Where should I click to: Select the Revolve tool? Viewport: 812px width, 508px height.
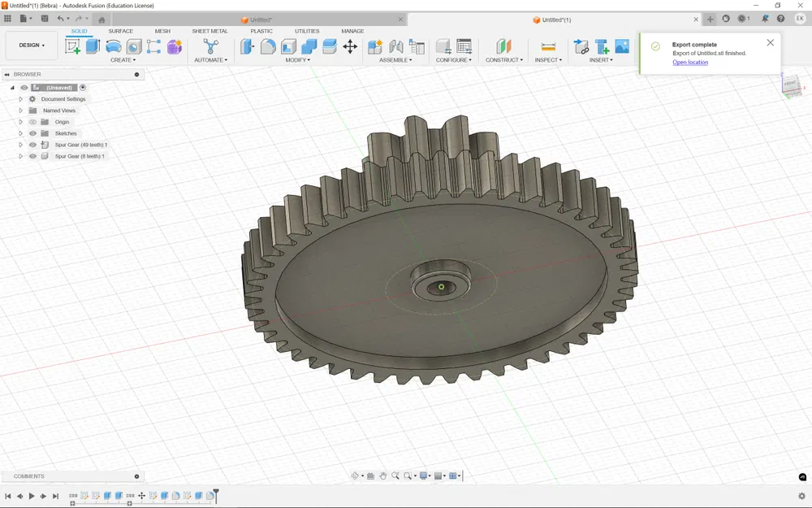113,46
